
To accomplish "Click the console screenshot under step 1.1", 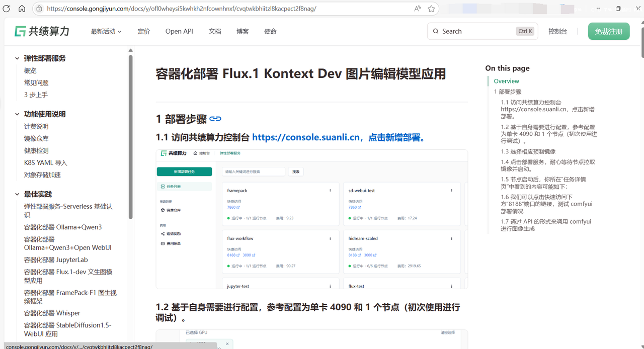I will pyautogui.click(x=312, y=219).
